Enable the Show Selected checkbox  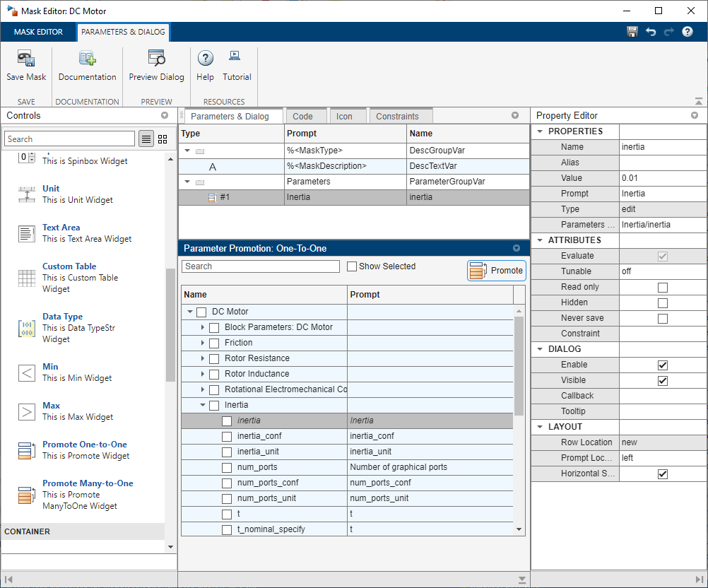[x=352, y=266]
